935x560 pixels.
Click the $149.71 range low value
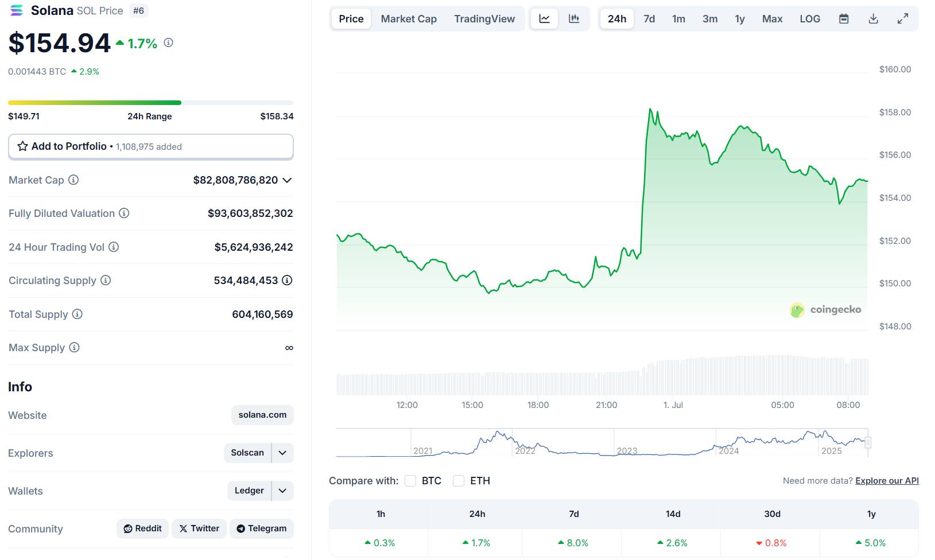[x=24, y=116]
